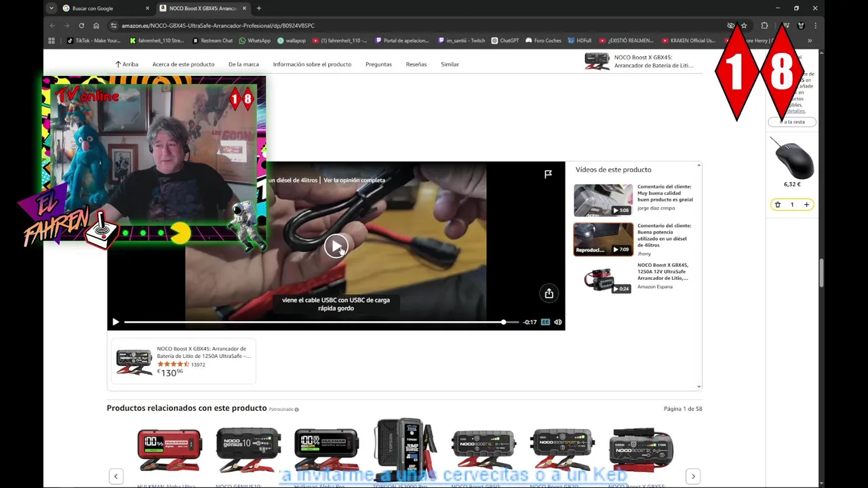Click the page vertical scrollbar thumb
Screen dimensions: 868x488
(x=821, y=272)
